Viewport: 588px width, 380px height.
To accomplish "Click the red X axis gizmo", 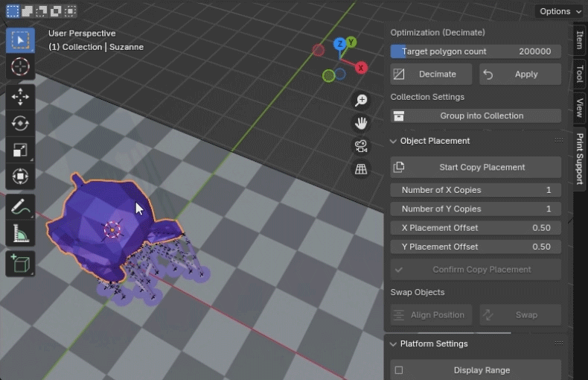I will (x=361, y=68).
